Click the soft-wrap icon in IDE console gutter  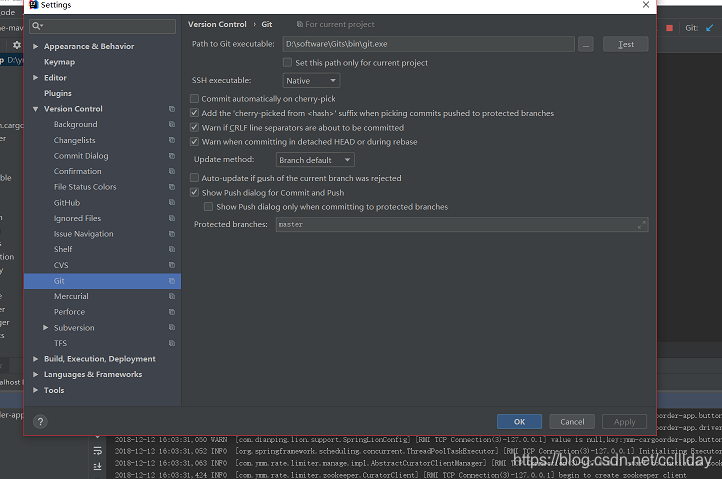click(98, 451)
